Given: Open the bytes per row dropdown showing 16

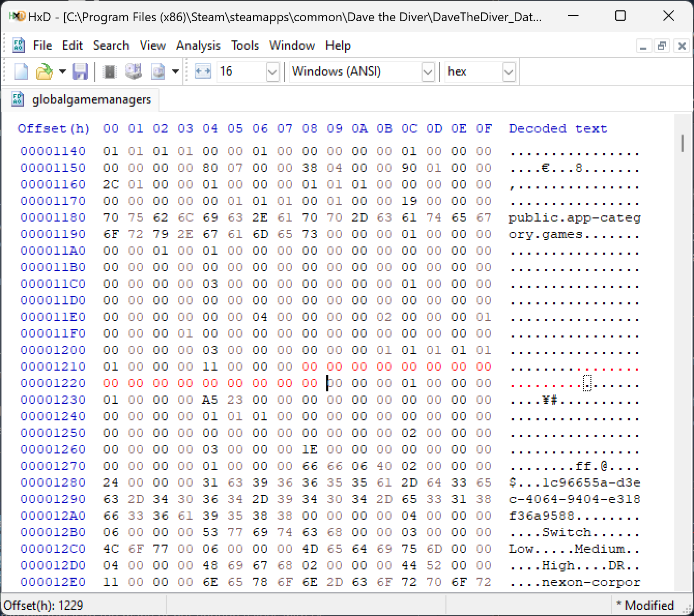Looking at the screenshot, I should click(272, 71).
